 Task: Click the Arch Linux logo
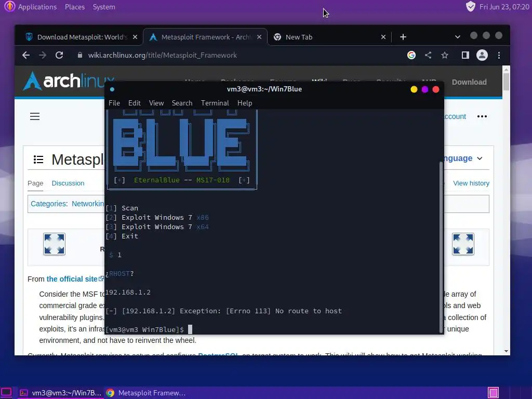click(64, 81)
